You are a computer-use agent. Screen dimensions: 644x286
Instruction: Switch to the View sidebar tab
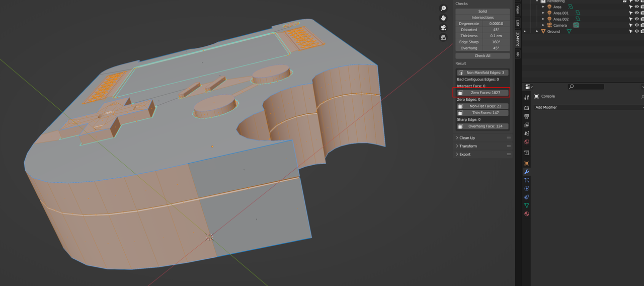[518, 10]
